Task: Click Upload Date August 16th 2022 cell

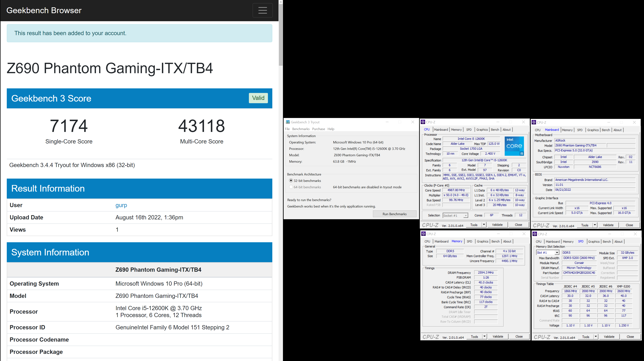Action: pyautogui.click(x=149, y=217)
